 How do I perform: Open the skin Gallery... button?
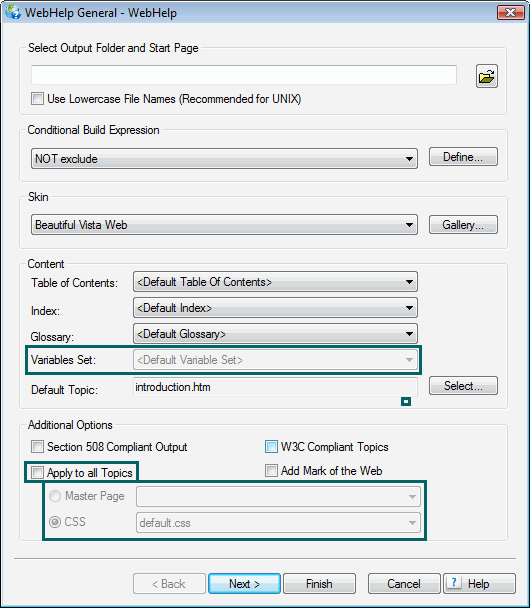coord(463,225)
